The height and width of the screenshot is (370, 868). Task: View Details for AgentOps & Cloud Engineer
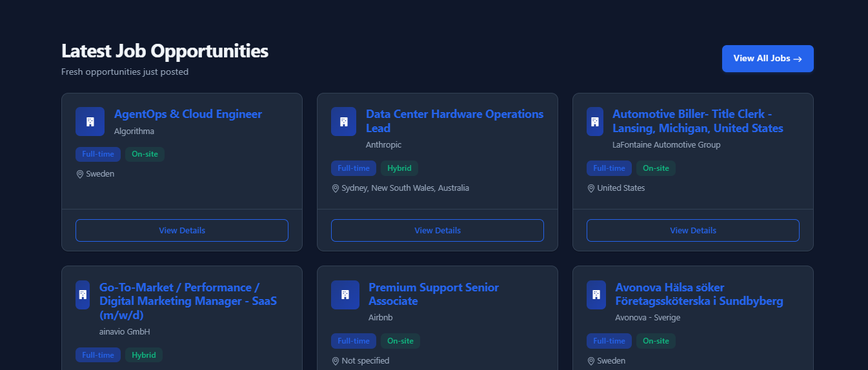click(x=182, y=230)
